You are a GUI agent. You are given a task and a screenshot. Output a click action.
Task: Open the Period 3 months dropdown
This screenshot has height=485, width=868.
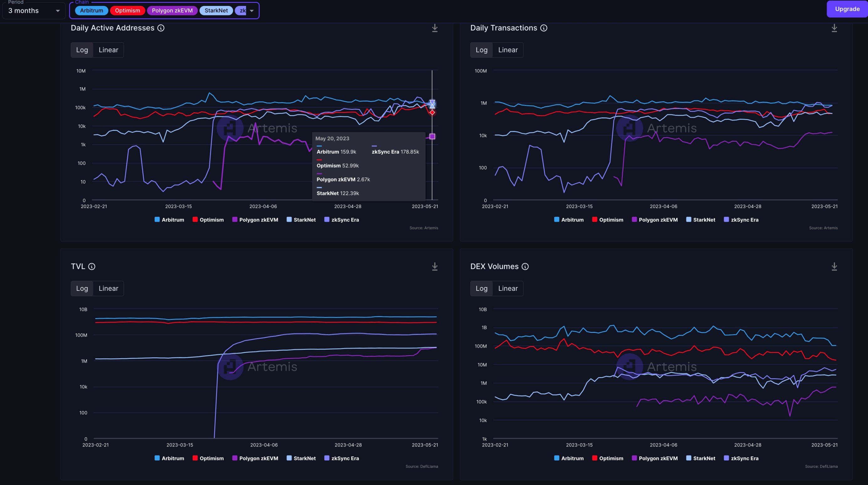[34, 11]
